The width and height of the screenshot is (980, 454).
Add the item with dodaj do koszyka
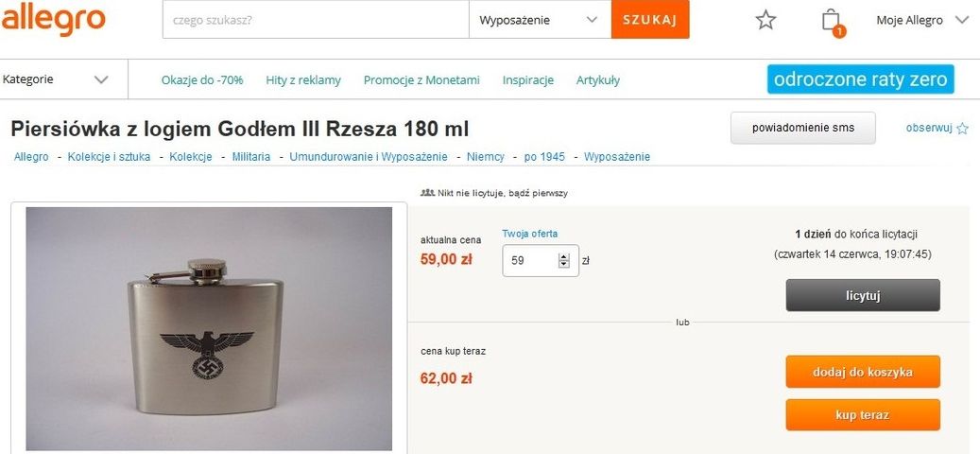pyautogui.click(x=863, y=372)
